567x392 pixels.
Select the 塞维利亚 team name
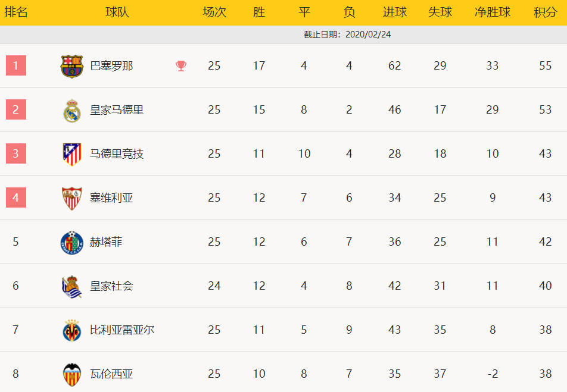coord(111,198)
